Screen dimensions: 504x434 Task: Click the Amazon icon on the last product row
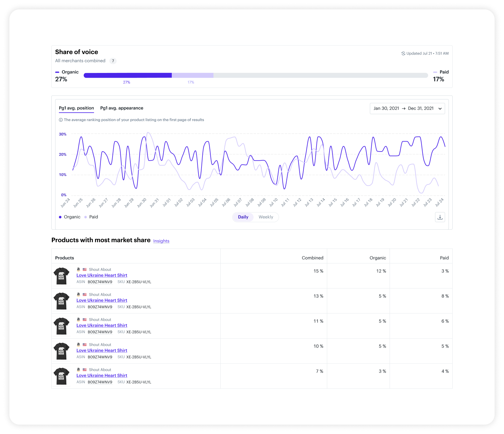[78, 369]
